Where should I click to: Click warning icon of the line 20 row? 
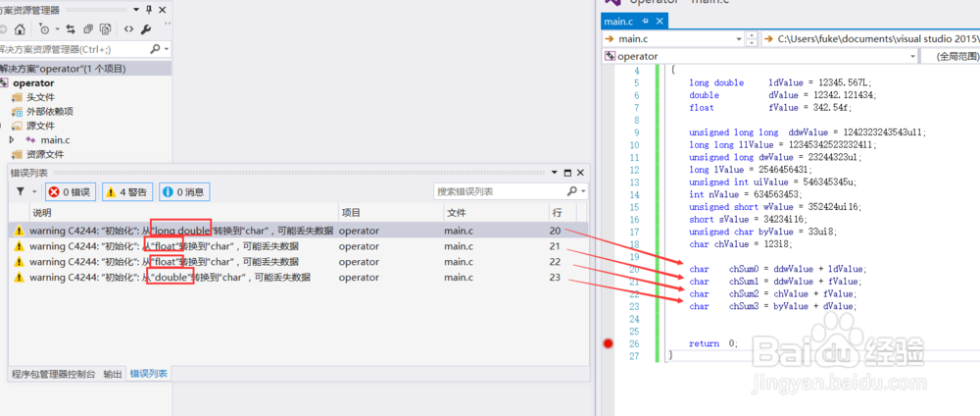tap(19, 231)
